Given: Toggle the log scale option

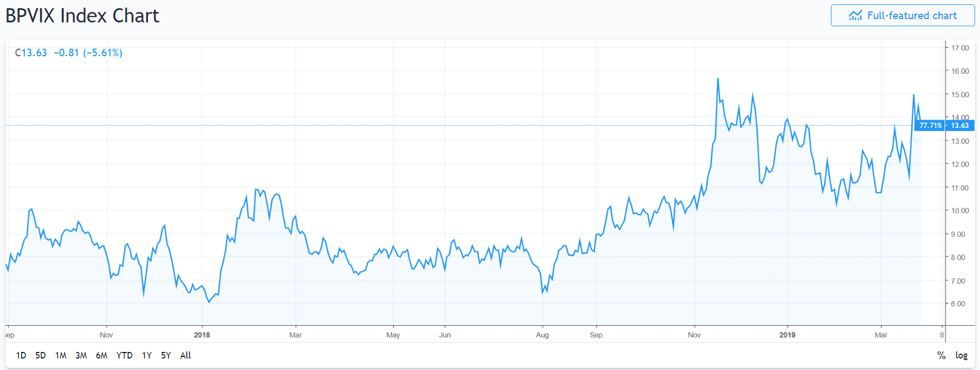Looking at the screenshot, I should tap(961, 355).
